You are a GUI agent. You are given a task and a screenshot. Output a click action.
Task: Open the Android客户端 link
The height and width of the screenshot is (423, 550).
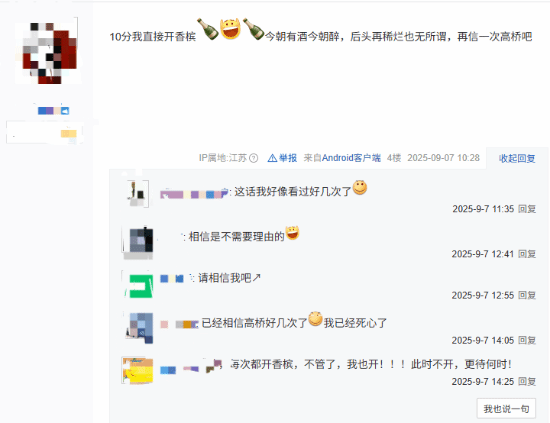[351, 158]
